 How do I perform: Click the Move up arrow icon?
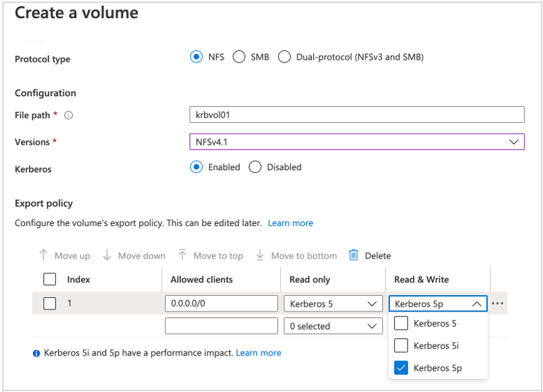44,255
